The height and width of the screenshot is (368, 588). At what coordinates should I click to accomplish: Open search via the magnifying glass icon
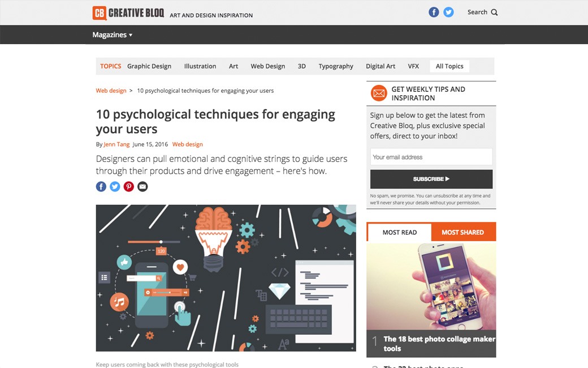click(x=494, y=12)
